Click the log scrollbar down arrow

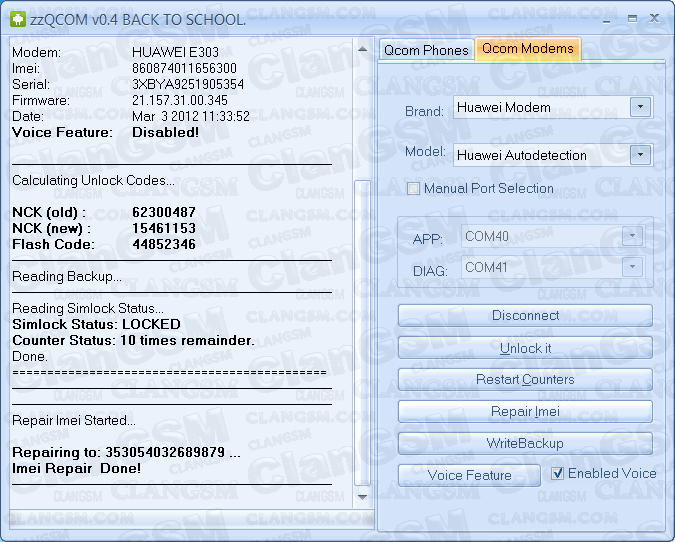pyautogui.click(x=362, y=497)
